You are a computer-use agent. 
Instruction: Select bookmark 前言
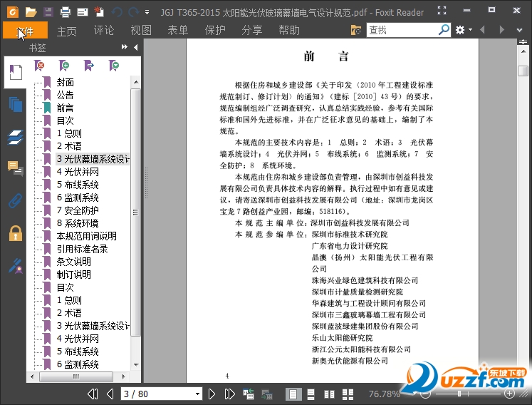[x=65, y=108]
